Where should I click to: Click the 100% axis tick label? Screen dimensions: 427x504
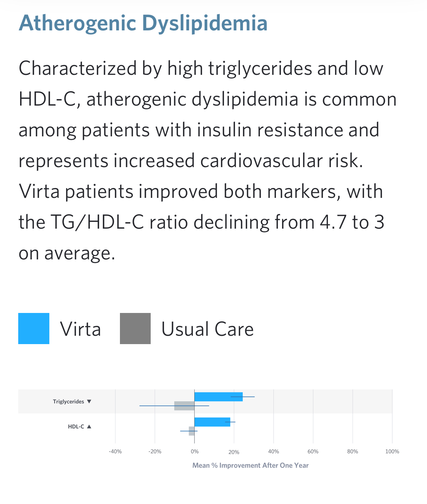pos(392,452)
